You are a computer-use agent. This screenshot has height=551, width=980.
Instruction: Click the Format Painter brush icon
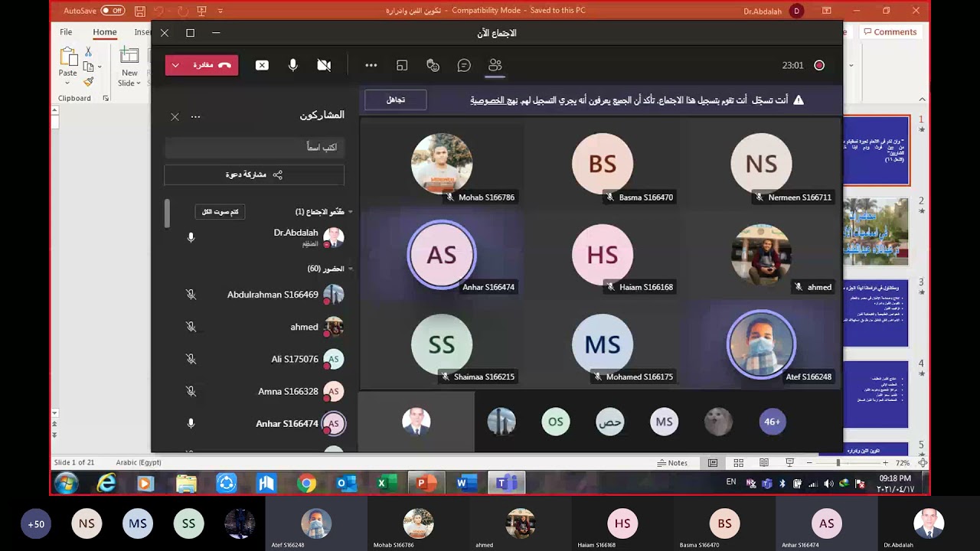[88, 81]
